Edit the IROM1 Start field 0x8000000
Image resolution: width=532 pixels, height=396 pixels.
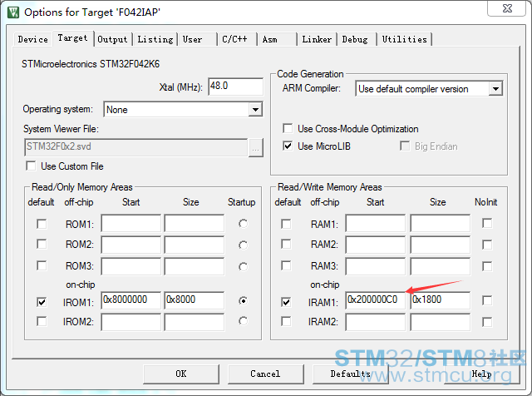(131, 299)
